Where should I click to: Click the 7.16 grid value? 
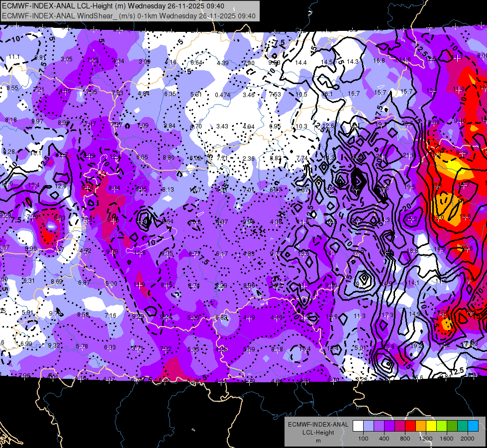(x=110, y=315)
